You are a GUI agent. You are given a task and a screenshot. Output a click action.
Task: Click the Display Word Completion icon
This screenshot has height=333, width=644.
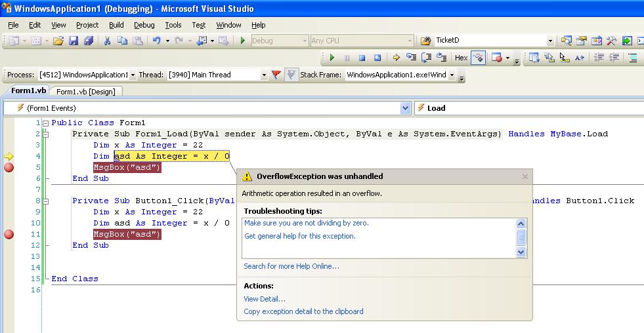click(580, 58)
